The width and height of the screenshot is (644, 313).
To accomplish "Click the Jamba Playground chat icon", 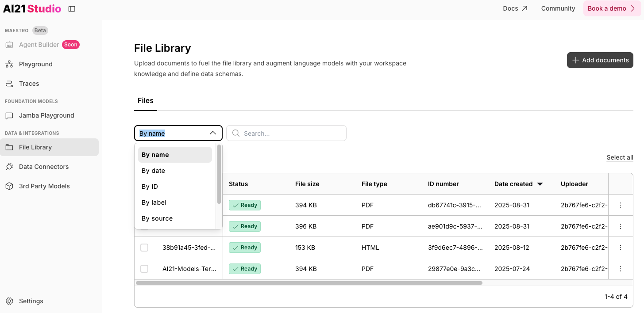I will (9, 115).
